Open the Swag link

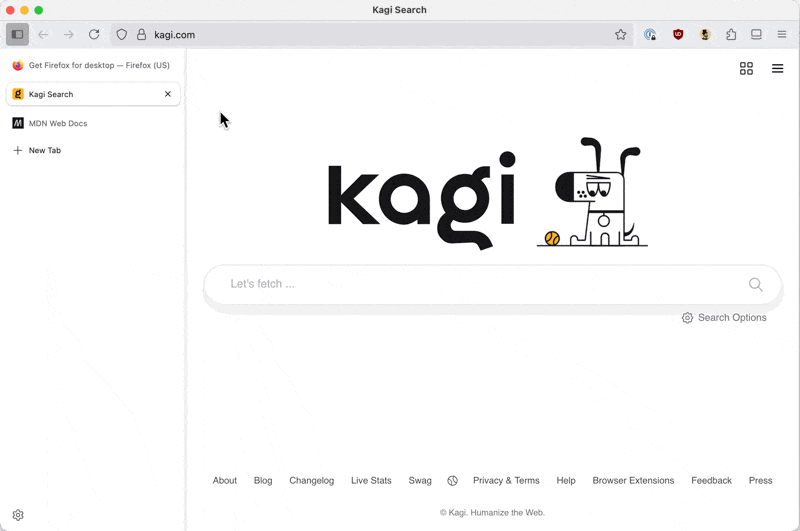(x=420, y=481)
